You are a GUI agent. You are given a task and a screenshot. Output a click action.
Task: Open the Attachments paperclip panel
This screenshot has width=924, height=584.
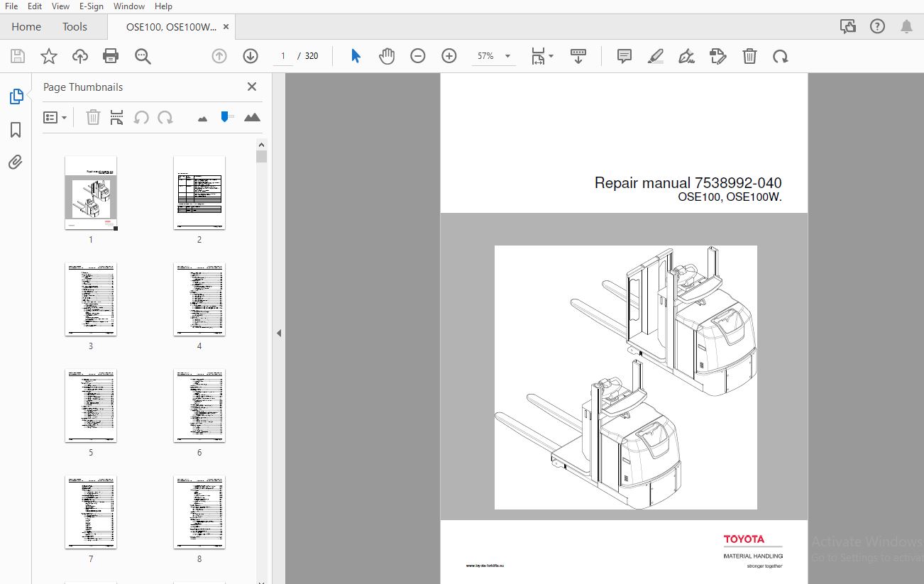(16, 162)
